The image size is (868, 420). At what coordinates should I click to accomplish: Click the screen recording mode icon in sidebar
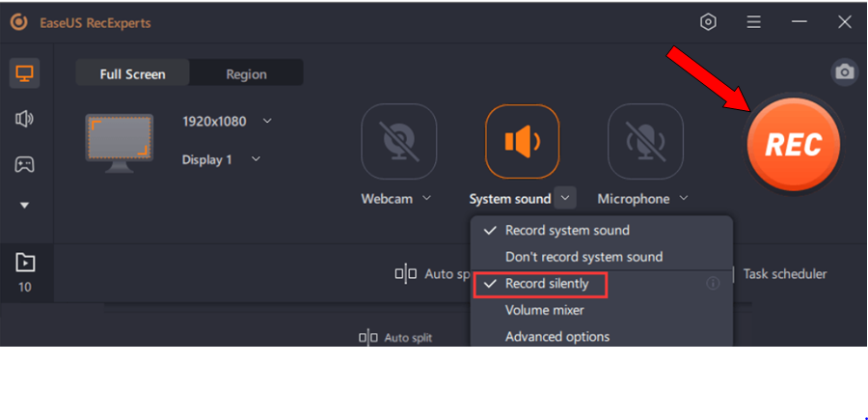(25, 73)
